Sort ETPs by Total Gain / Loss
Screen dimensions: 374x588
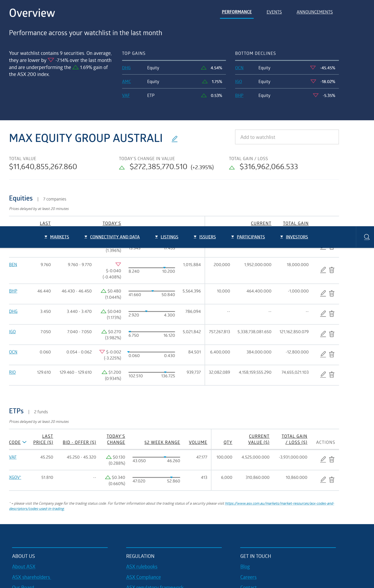pyautogui.click(x=294, y=439)
